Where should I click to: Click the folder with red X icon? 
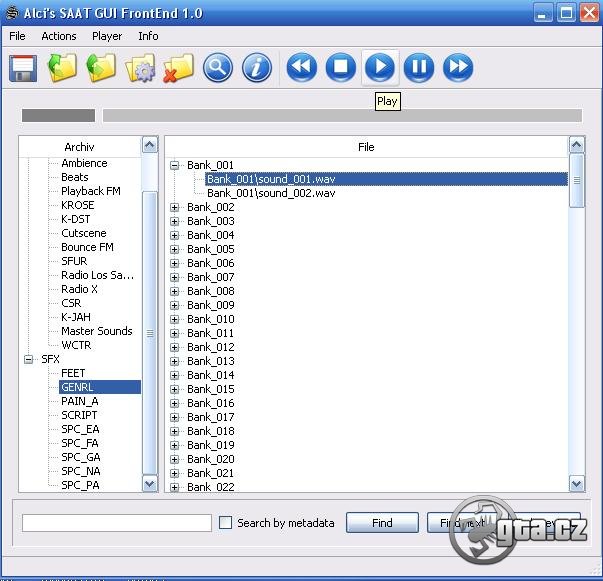click(178, 68)
